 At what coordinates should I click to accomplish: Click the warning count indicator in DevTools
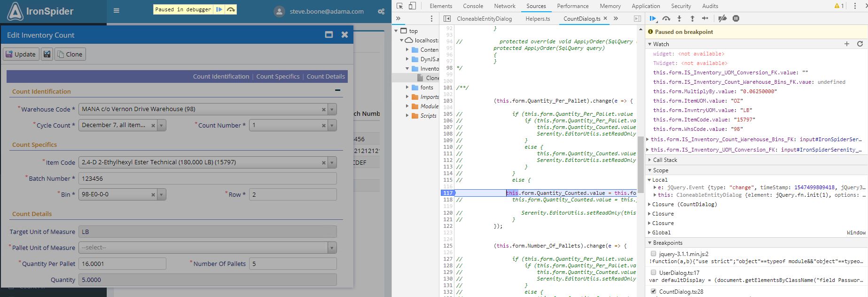click(839, 6)
